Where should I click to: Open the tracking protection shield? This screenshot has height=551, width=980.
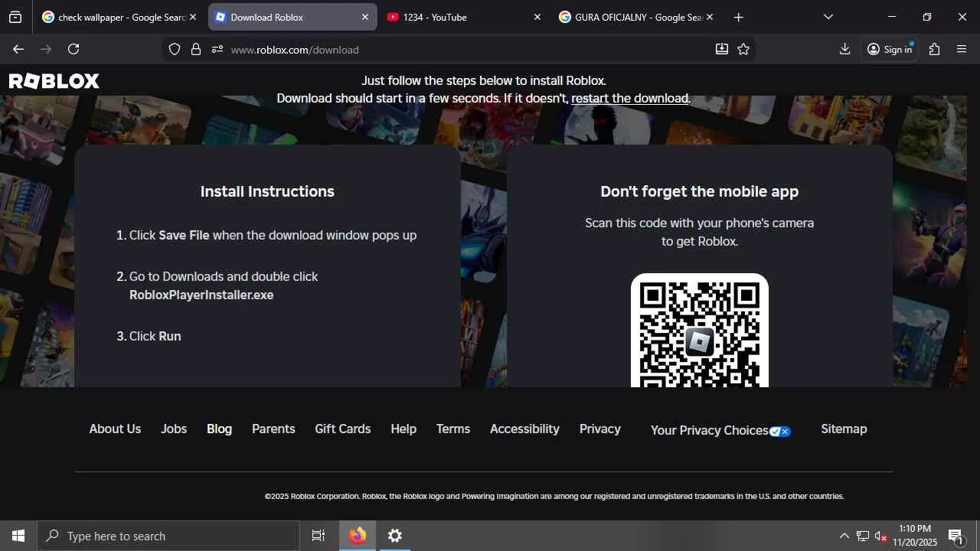click(175, 49)
